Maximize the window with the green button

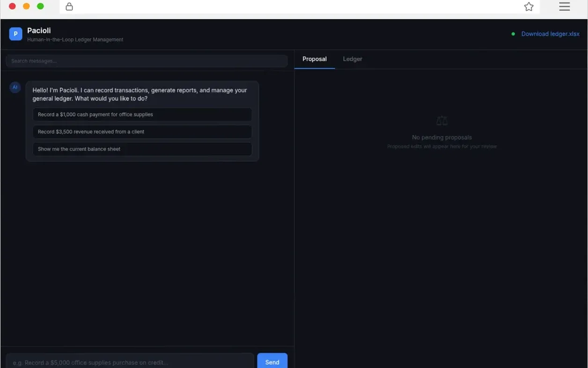[41, 6]
